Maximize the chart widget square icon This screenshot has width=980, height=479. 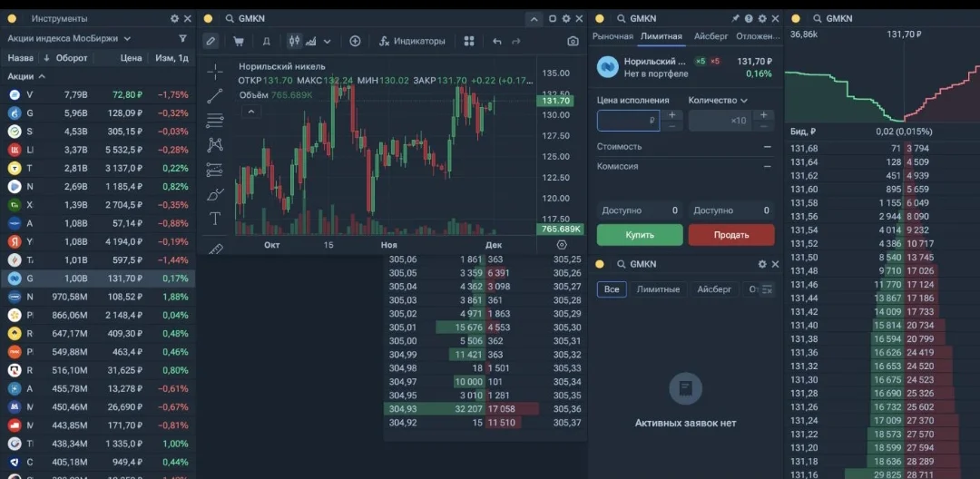click(553, 19)
